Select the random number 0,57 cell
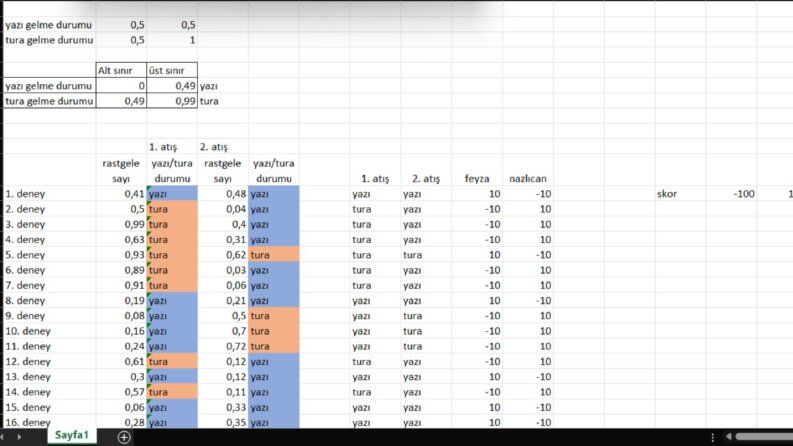Screen dimensions: 793x446 coord(121,392)
